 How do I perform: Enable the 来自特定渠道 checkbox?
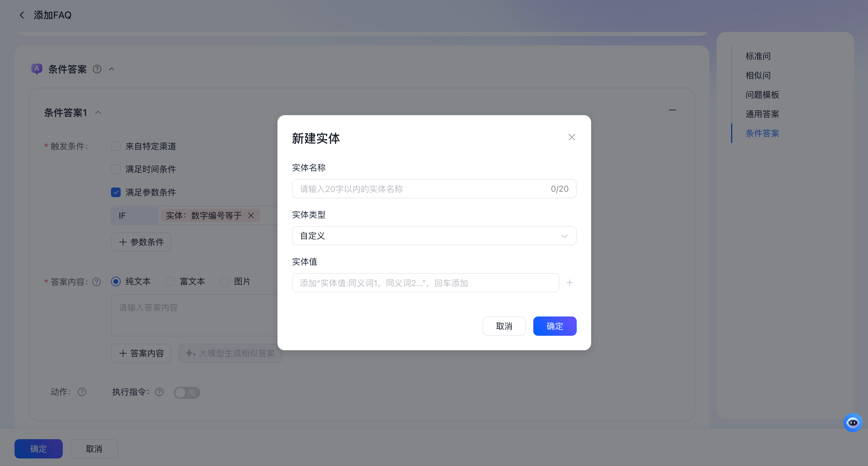click(x=116, y=146)
